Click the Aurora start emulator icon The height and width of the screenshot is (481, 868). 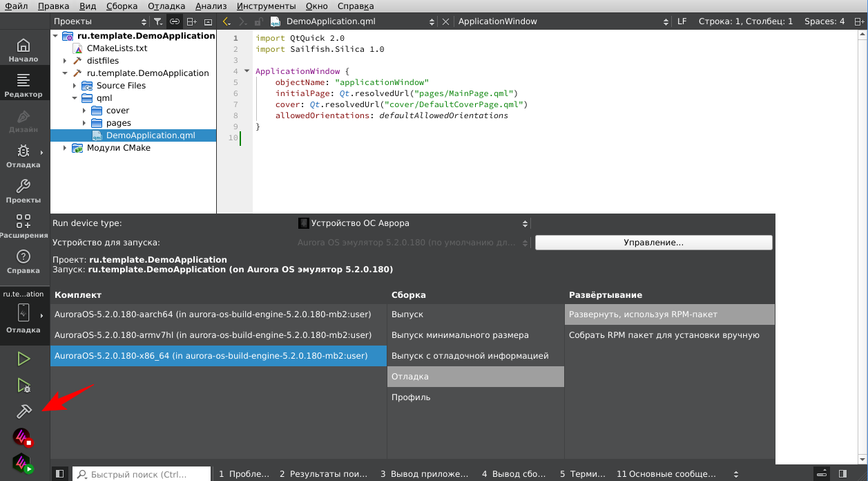tap(23, 463)
